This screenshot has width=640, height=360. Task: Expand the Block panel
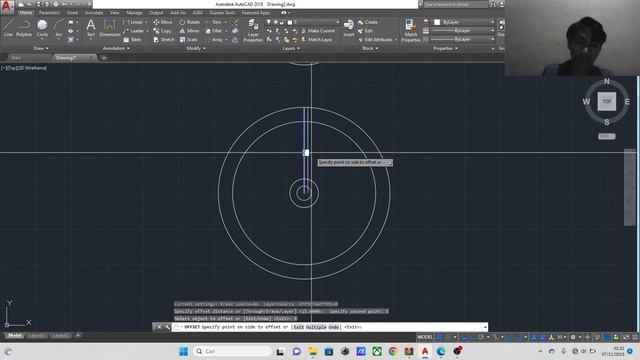coord(370,49)
